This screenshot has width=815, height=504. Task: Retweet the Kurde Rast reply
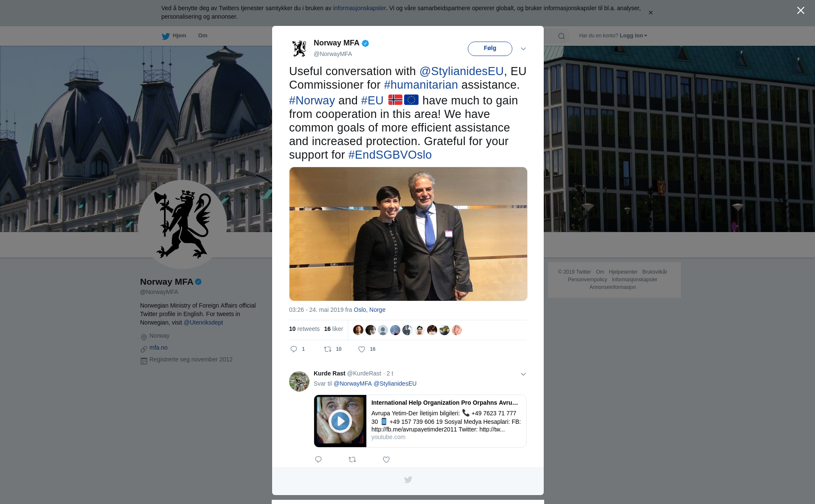click(x=352, y=459)
